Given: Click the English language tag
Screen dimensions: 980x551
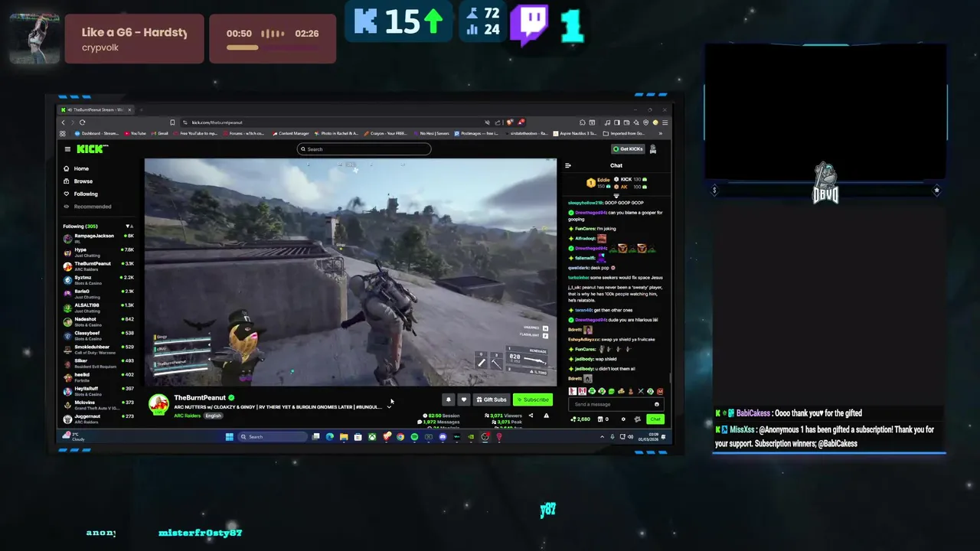Looking at the screenshot, I should tap(213, 416).
